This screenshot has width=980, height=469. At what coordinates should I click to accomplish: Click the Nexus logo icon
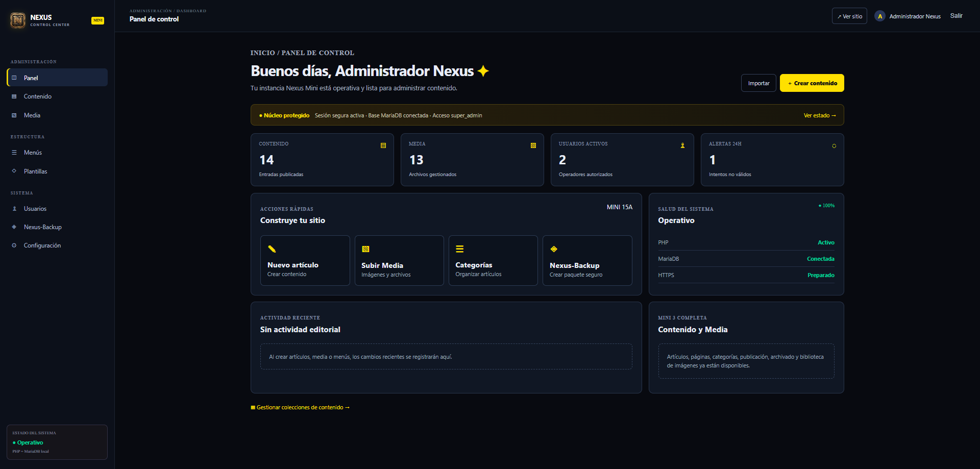(18, 20)
